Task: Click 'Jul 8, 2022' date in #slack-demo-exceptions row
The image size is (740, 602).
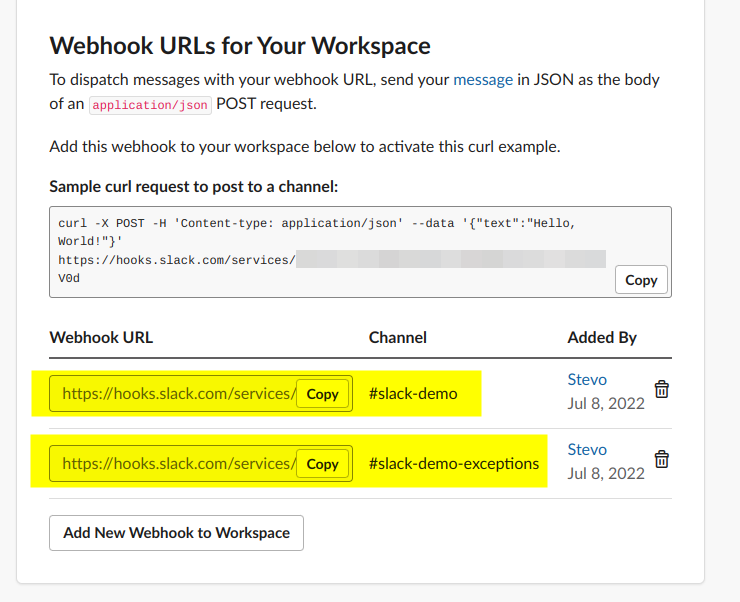Action: click(606, 473)
